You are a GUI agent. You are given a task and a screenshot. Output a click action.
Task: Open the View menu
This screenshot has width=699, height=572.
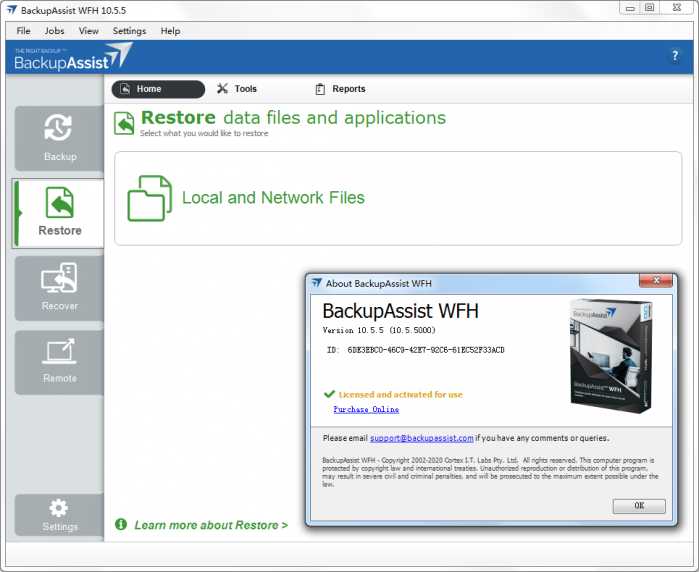click(x=88, y=31)
